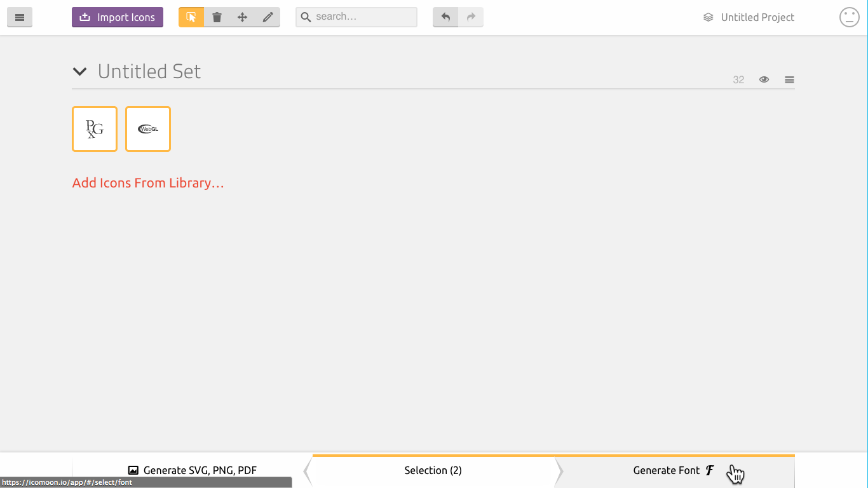This screenshot has width=868, height=488.
Task: Click the Untitled Set title text
Action: click(149, 71)
